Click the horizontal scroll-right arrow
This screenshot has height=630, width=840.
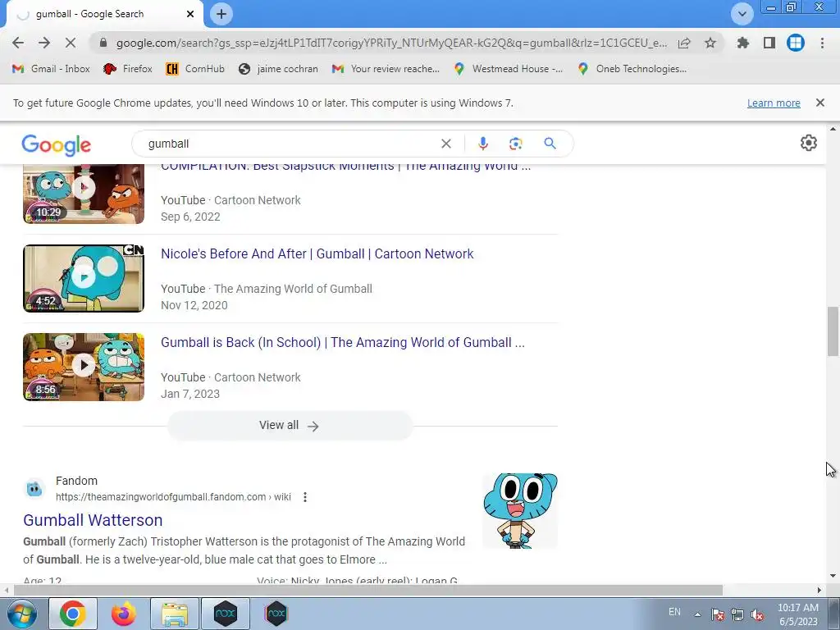tap(819, 591)
